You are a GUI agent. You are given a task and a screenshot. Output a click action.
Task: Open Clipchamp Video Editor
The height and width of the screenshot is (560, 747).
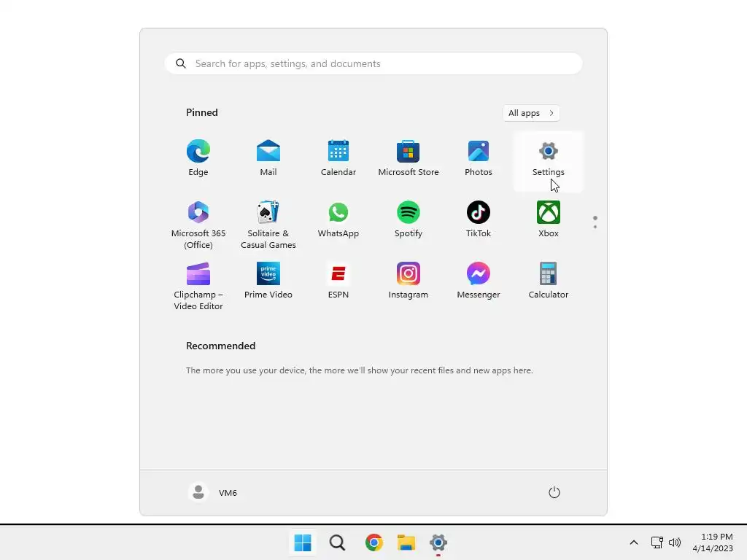[x=198, y=286]
